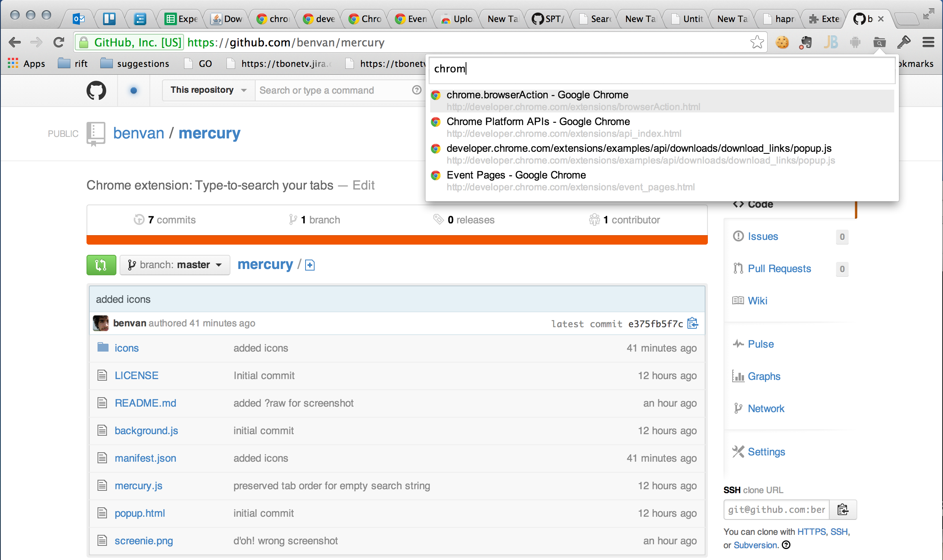Open the Android robot extension icon

[x=855, y=42]
